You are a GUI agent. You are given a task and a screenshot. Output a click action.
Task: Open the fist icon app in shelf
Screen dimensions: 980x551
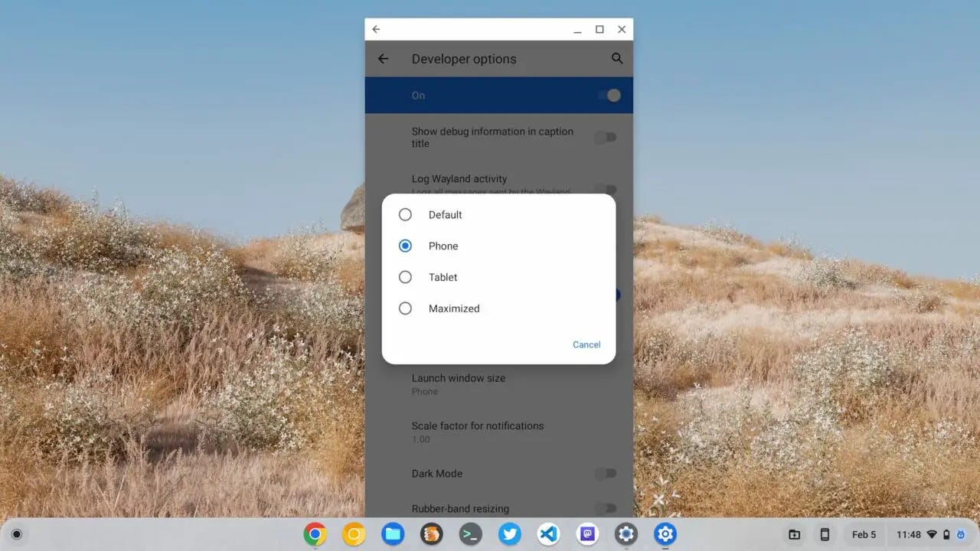[432, 534]
